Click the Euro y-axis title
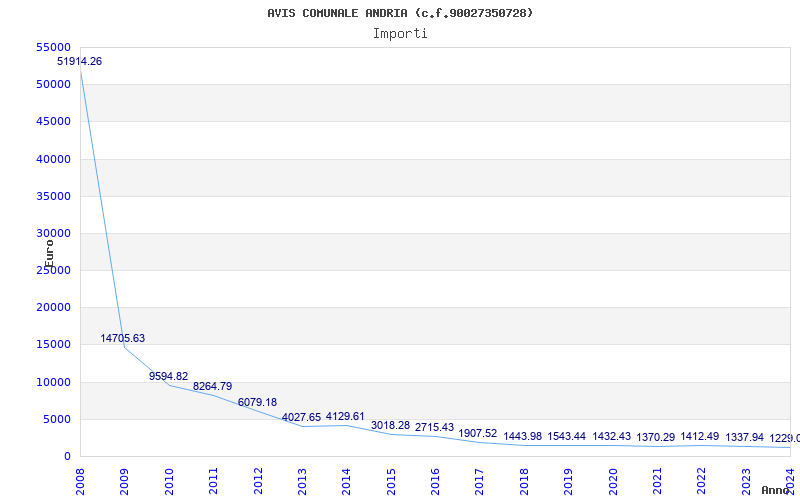Viewport: 800px width, 500px height. coord(49,254)
